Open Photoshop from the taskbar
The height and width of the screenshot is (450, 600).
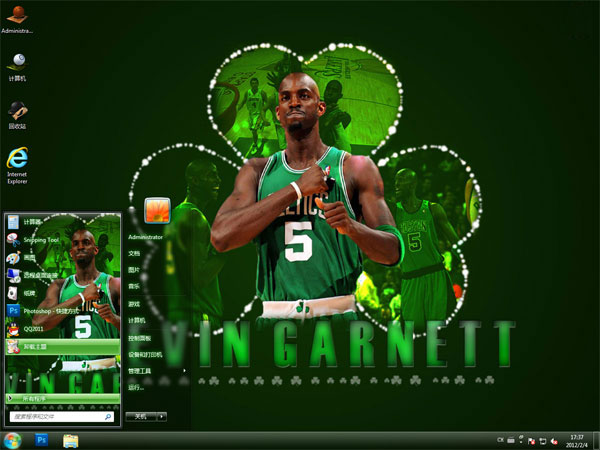click(41, 440)
